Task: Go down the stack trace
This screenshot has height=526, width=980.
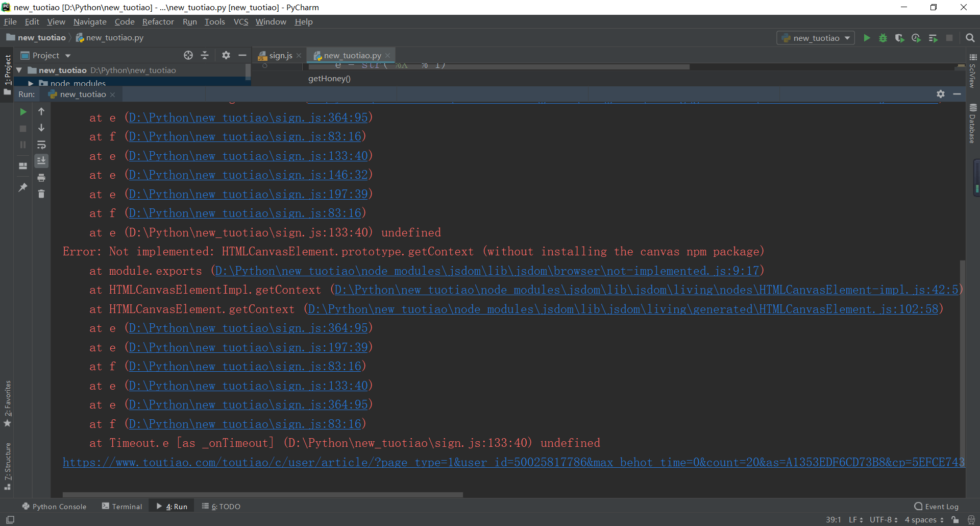Action: click(x=41, y=128)
